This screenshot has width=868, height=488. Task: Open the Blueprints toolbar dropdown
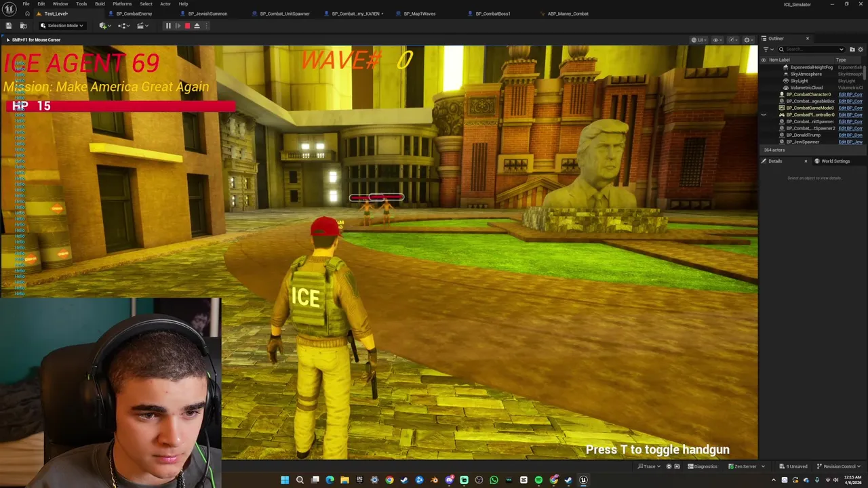click(x=123, y=26)
